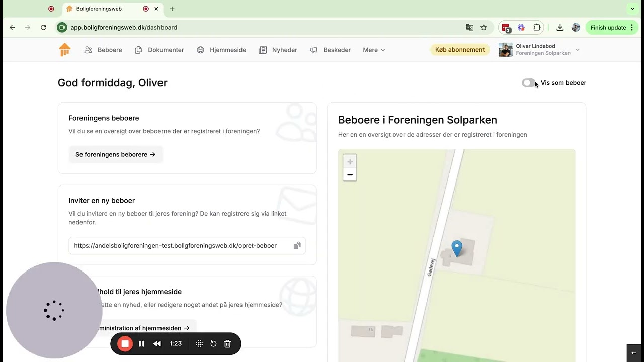This screenshot has height=362, width=644.
Task: Reload the browser page
Action: 43,28
